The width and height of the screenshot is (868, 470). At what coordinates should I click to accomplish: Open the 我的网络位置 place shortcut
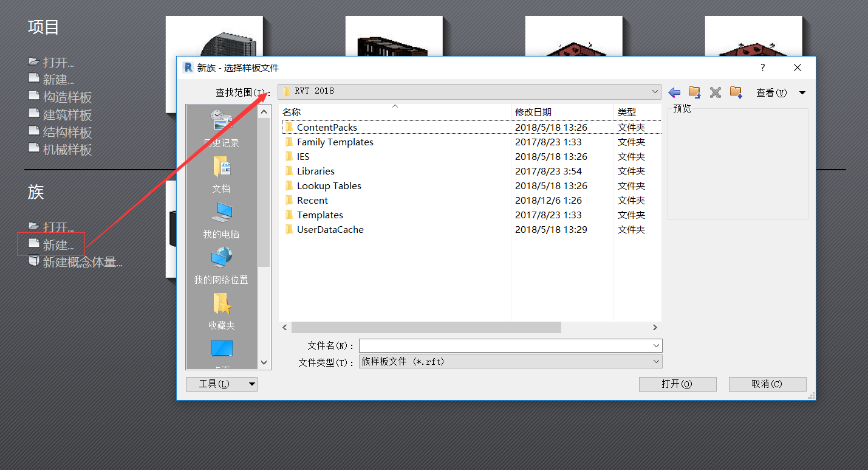[221, 266]
